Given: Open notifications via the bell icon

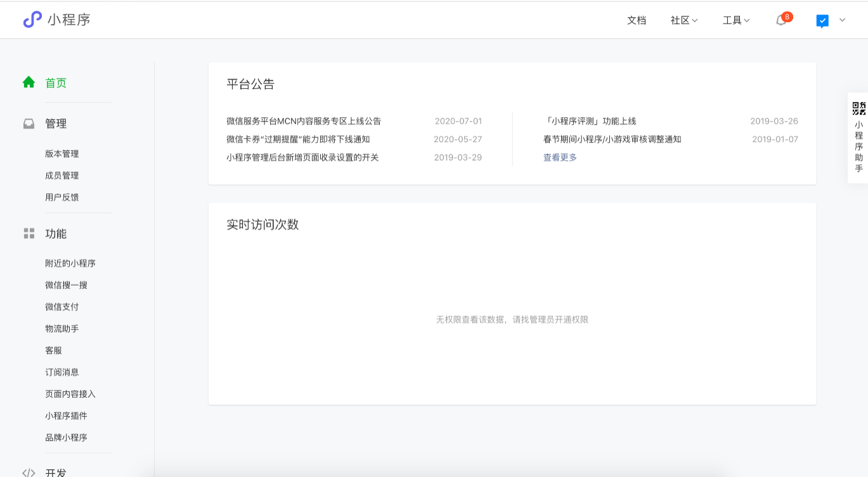Looking at the screenshot, I should tap(781, 20).
